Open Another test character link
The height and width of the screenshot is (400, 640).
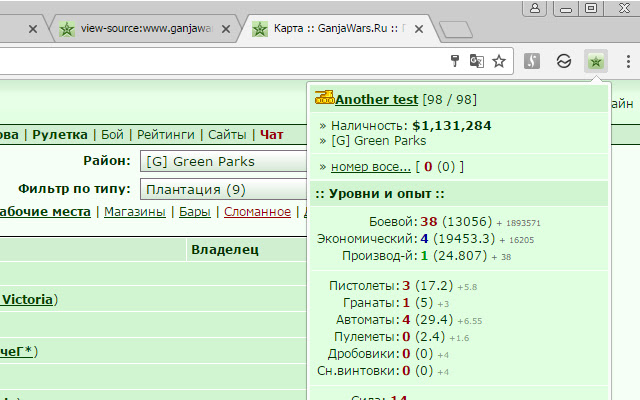[376, 100]
